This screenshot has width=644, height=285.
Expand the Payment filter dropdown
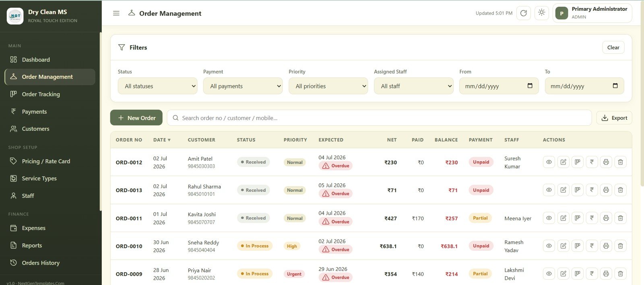[x=243, y=86]
